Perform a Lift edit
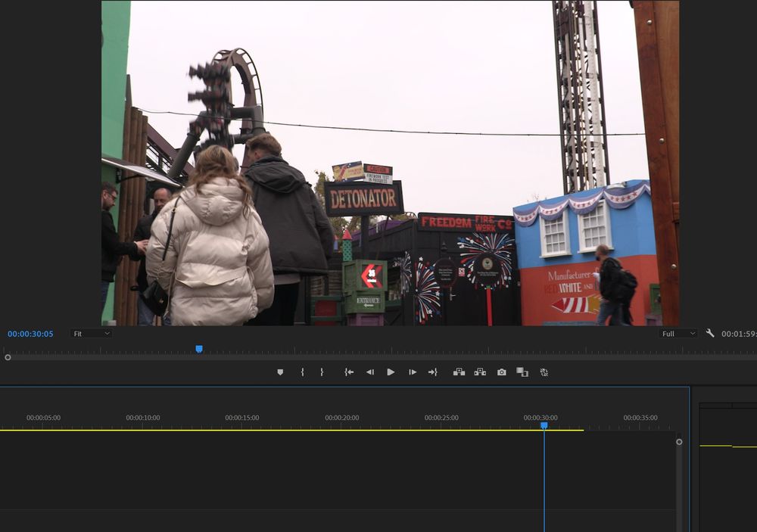Viewport: 757px width, 532px height. point(458,372)
